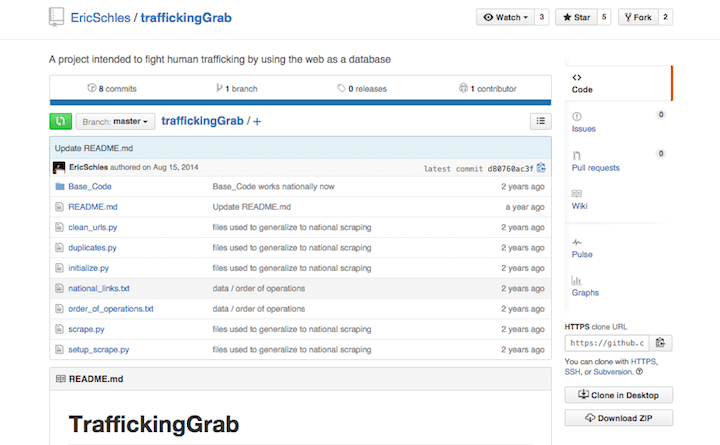Open the Branch: master dropdown
The width and height of the screenshot is (720, 445).
pos(115,122)
